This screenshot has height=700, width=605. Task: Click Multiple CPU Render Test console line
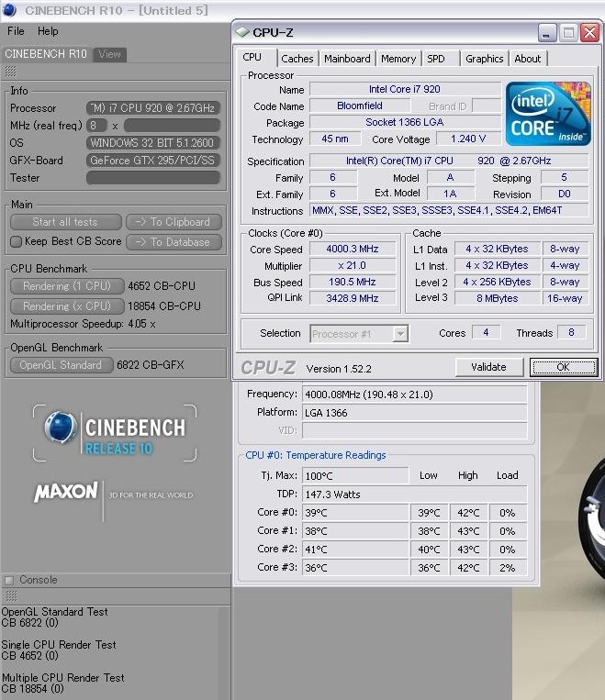(63, 678)
